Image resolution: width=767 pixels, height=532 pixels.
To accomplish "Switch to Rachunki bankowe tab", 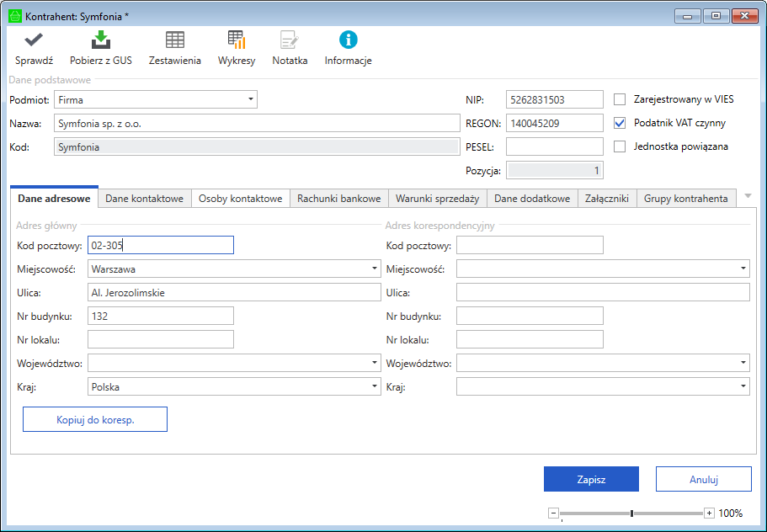I will tap(338, 199).
